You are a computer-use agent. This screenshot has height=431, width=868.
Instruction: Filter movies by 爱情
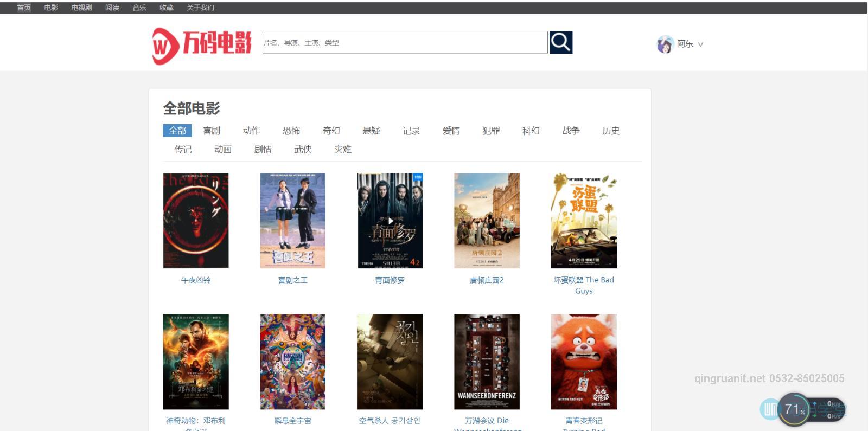click(451, 131)
